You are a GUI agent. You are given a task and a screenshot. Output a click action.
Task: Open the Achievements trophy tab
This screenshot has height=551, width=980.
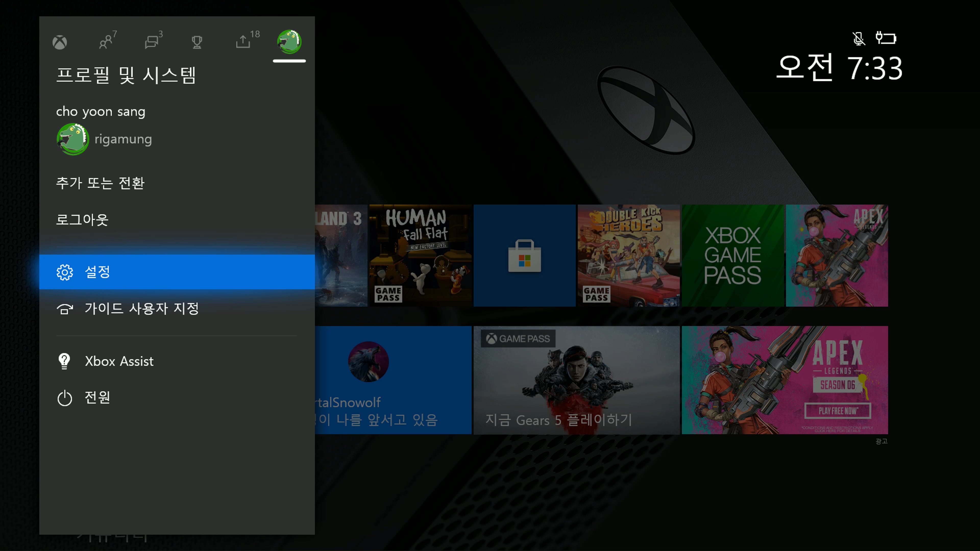[x=197, y=42]
